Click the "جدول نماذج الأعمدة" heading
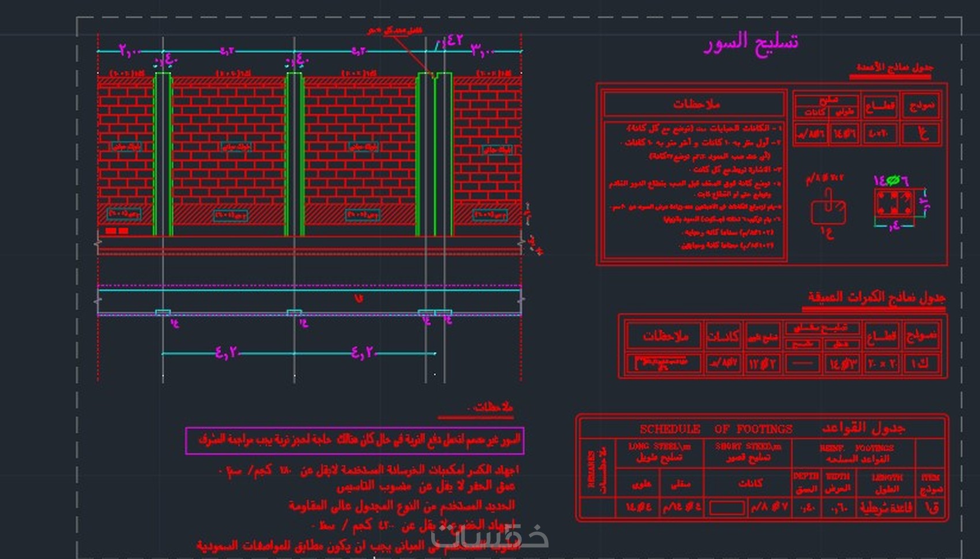 click(894, 68)
